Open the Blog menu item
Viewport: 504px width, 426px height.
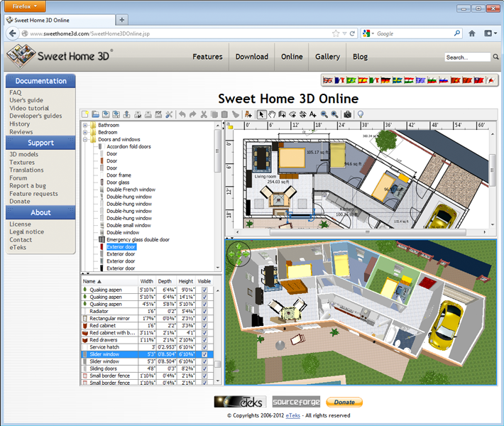360,57
